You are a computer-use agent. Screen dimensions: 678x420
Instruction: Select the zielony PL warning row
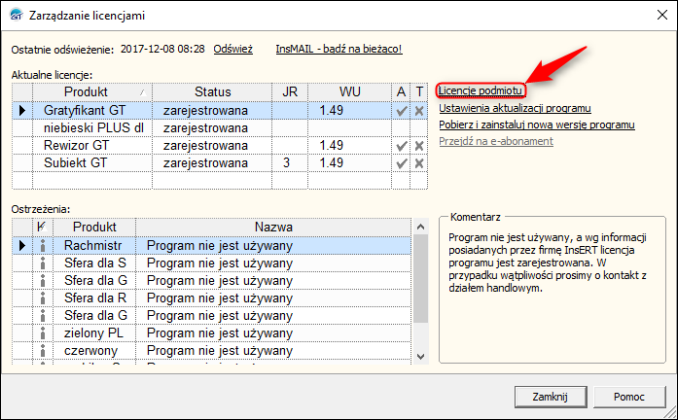pos(212,333)
